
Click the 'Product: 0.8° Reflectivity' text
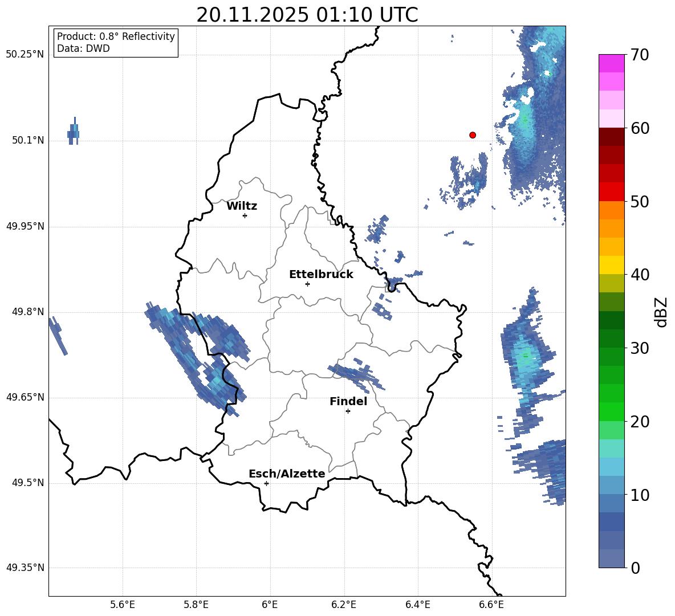tap(116, 36)
